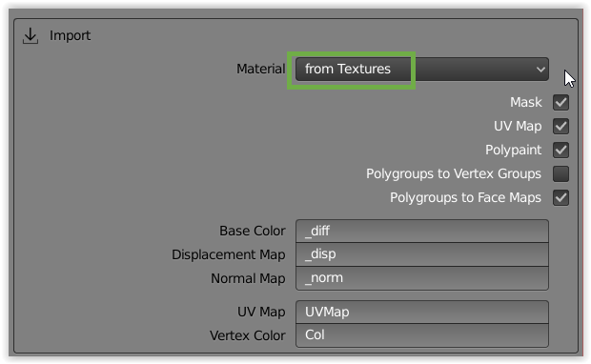The width and height of the screenshot is (591, 364).
Task: Edit the Normal Map suffix field
Action: pyautogui.click(x=421, y=278)
